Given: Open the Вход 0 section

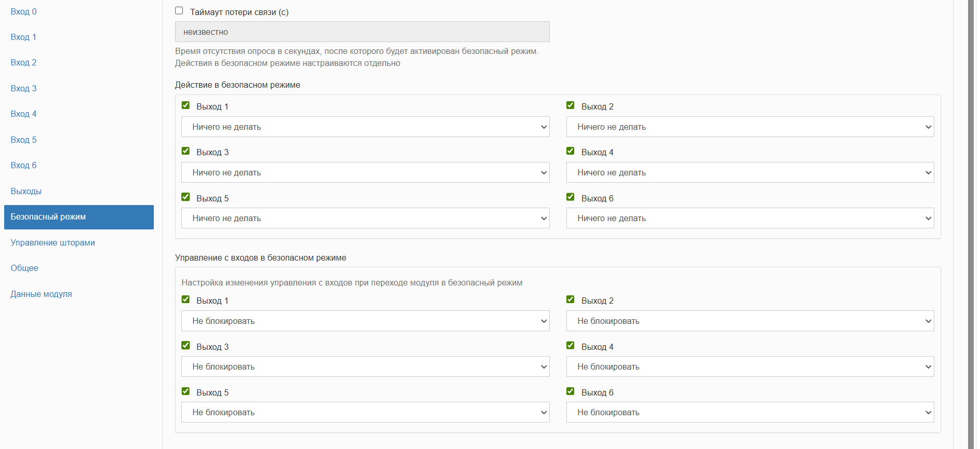Looking at the screenshot, I should pyautogui.click(x=24, y=11).
